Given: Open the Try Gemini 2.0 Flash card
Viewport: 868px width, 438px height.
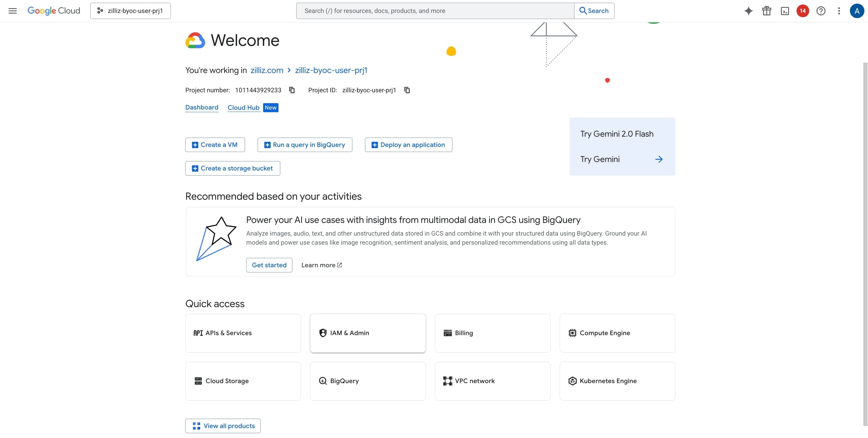Looking at the screenshot, I should (622, 146).
